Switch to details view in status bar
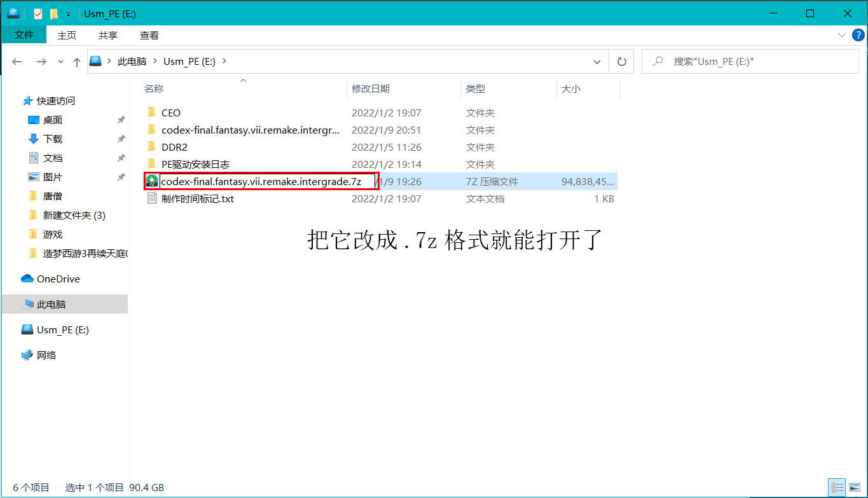Image resolution: width=868 pixels, height=498 pixels. pyautogui.click(x=837, y=488)
